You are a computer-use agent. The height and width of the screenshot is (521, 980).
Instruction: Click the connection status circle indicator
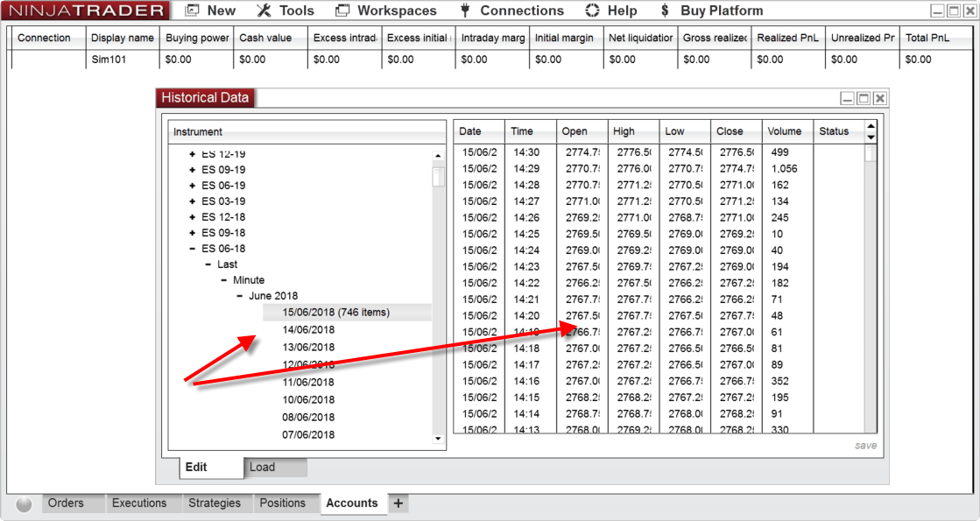24,504
